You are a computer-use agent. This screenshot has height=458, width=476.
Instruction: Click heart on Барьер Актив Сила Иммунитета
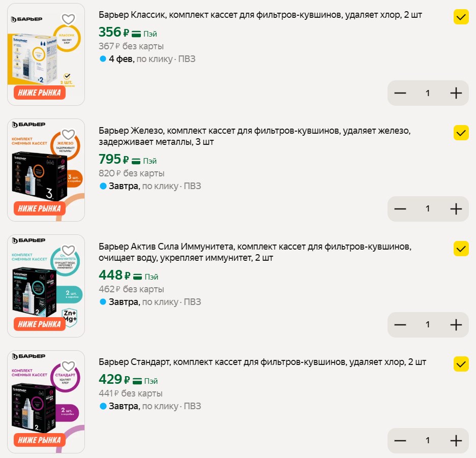point(68,251)
